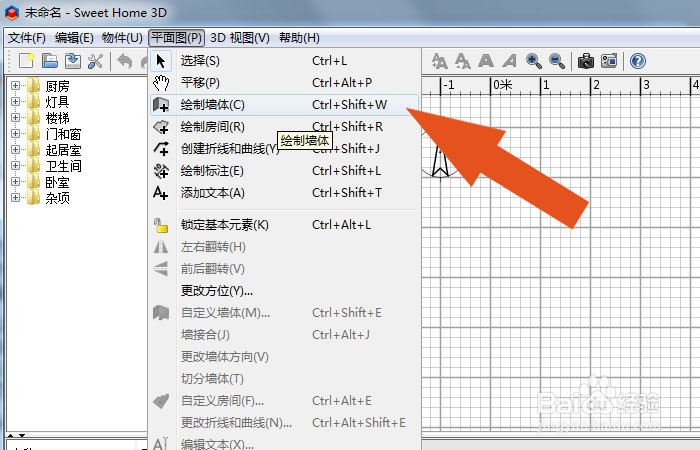
Task: Click the increase text size icon
Action: click(x=440, y=61)
